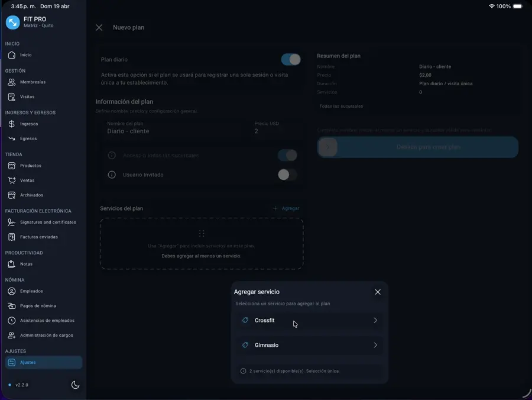Toggle dark mode moon icon

75,385
